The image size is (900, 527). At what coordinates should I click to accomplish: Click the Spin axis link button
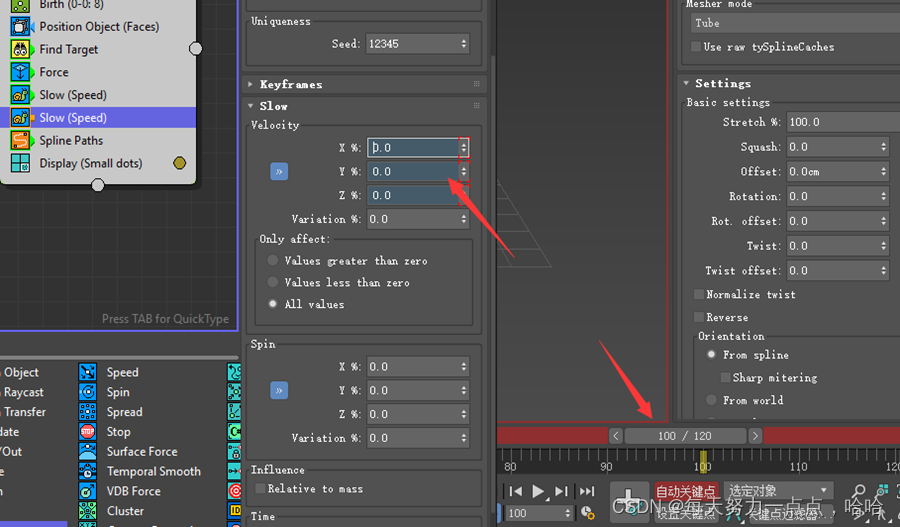pyautogui.click(x=279, y=391)
